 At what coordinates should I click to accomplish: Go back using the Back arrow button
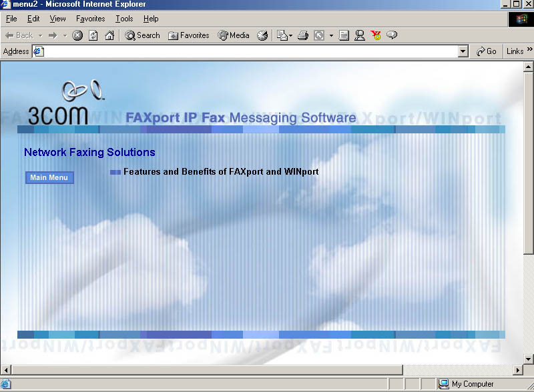click(19, 35)
